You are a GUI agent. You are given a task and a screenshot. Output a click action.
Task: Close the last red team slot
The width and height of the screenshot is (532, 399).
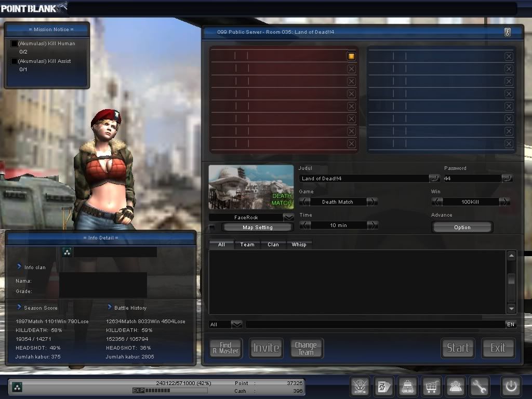pos(352,144)
